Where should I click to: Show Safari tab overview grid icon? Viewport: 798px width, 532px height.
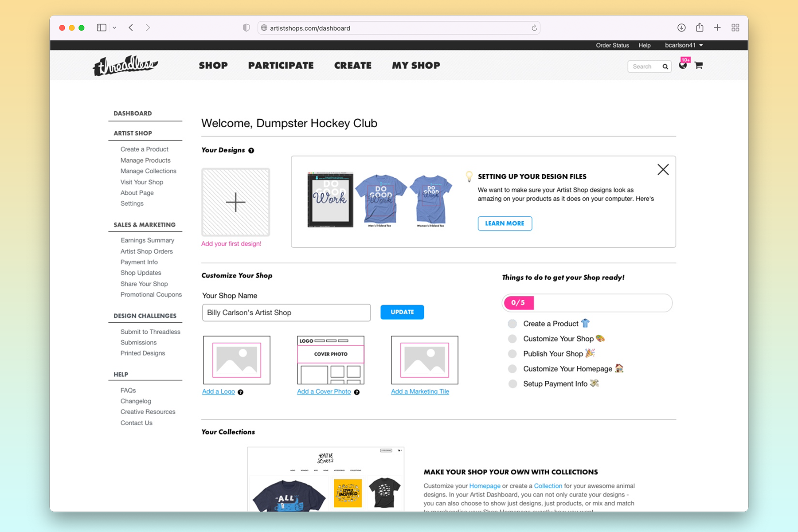735,27
